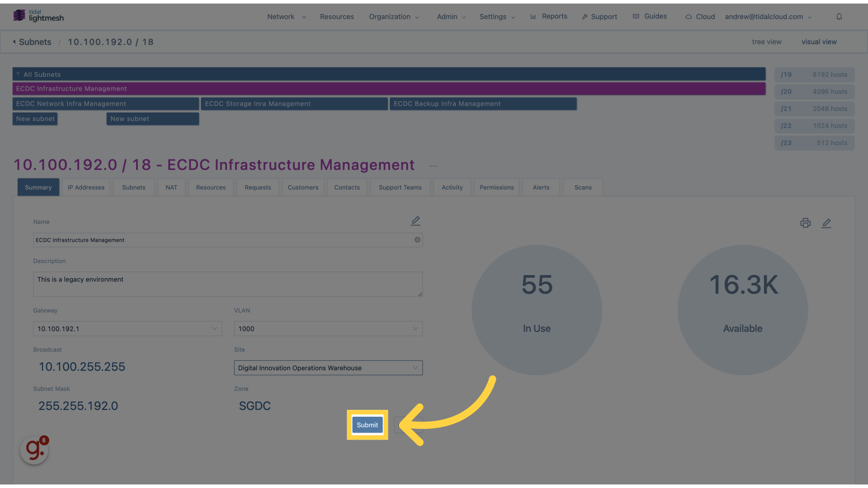This screenshot has width=868, height=488.
Task: Open Reports in the top navigation
Action: (x=554, y=16)
